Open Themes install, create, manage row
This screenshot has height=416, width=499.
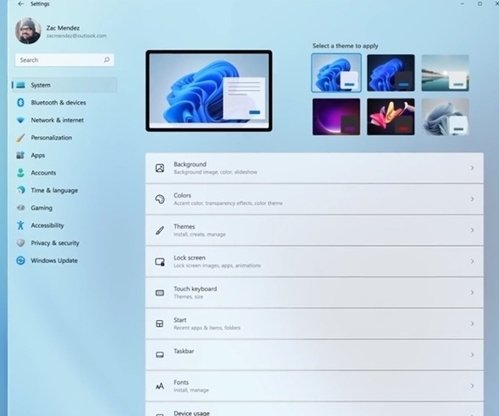coord(314,230)
